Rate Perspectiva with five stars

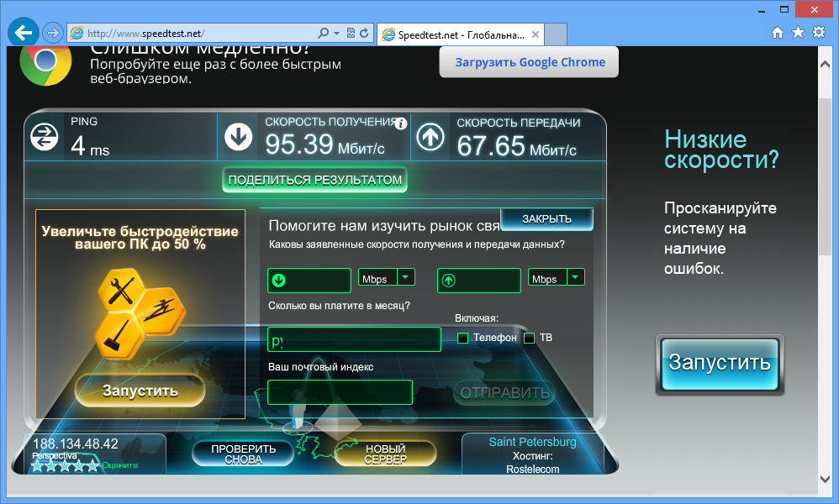[92, 465]
